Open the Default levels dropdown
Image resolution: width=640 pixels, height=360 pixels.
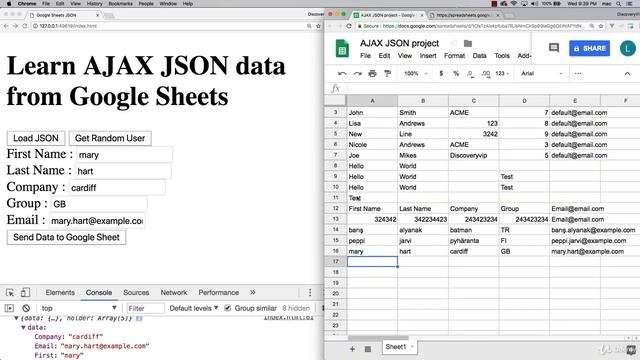click(194, 308)
